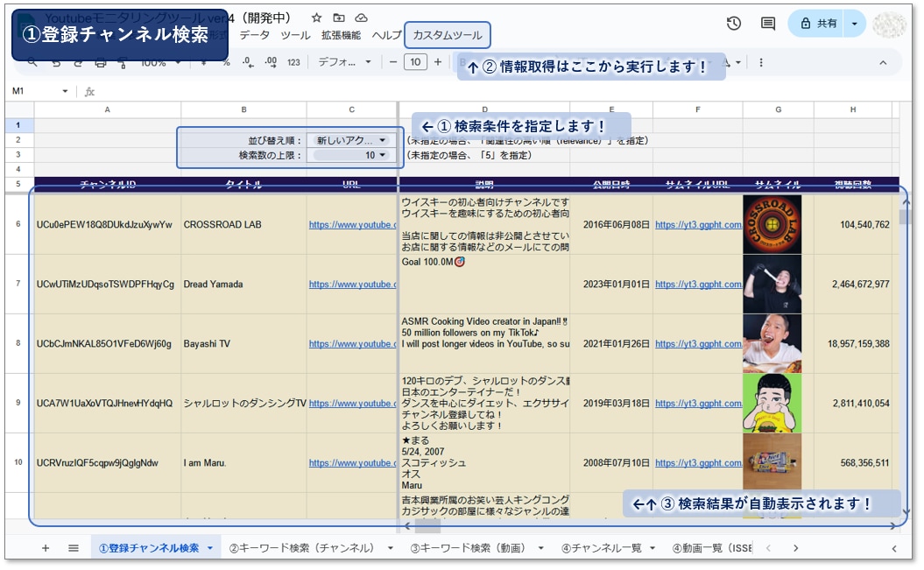The height and width of the screenshot is (570, 924).
Task: Open the カスタムツール menu
Action: click(448, 35)
